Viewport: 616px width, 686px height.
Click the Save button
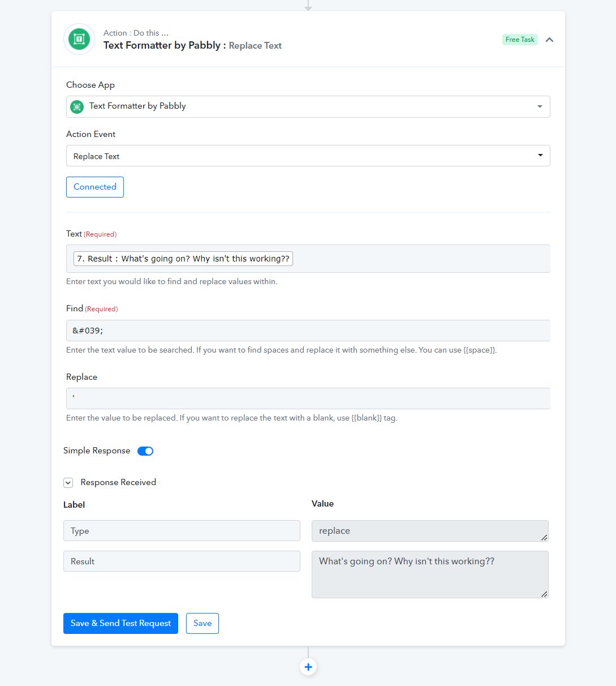(x=203, y=623)
